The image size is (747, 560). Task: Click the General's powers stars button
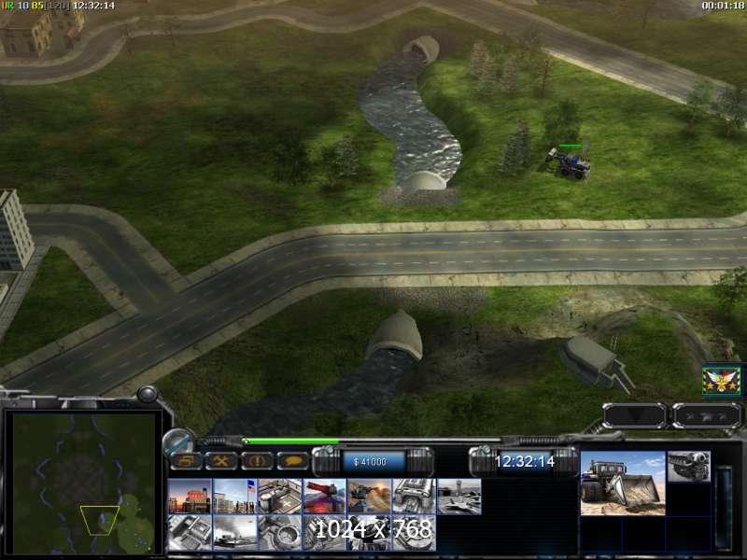(x=707, y=415)
